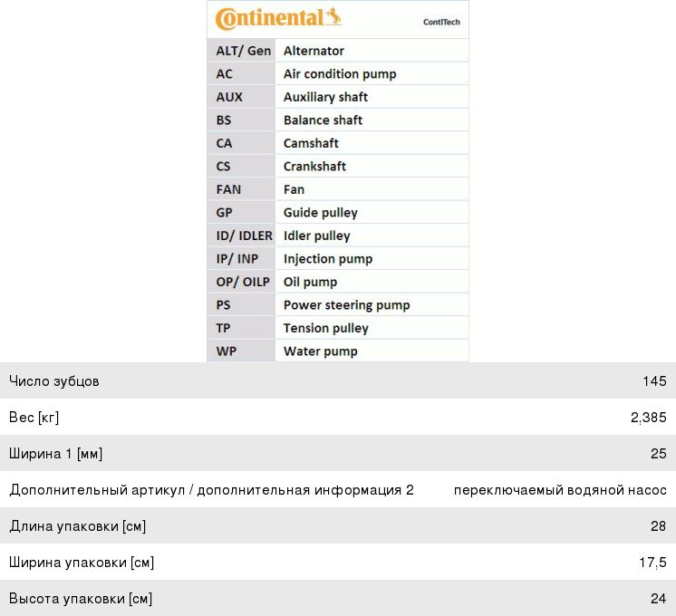Viewport: 676px width, 616px height.
Task: Click 'Auxiliary shaft' description
Action: coord(325,98)
